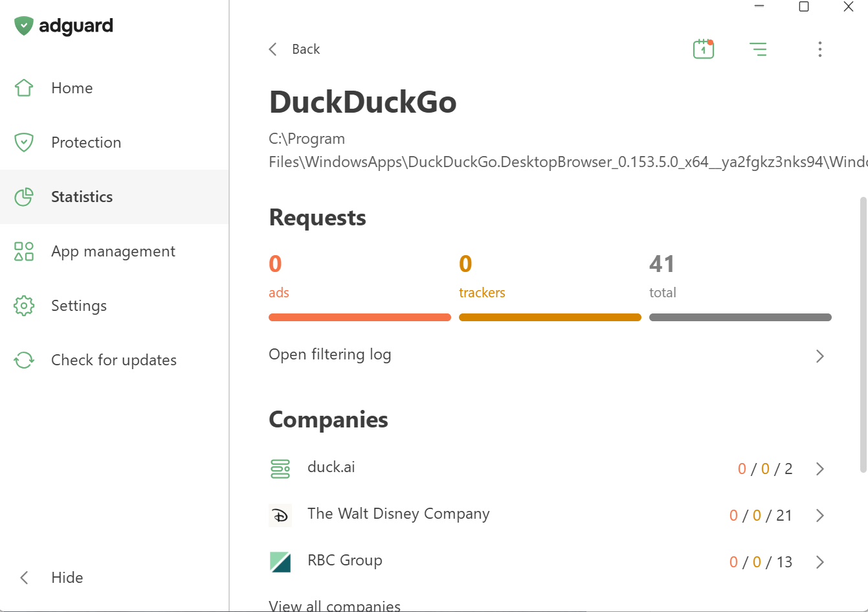Go to the Home section
The image size is (868, 612).
coord(72,88)
